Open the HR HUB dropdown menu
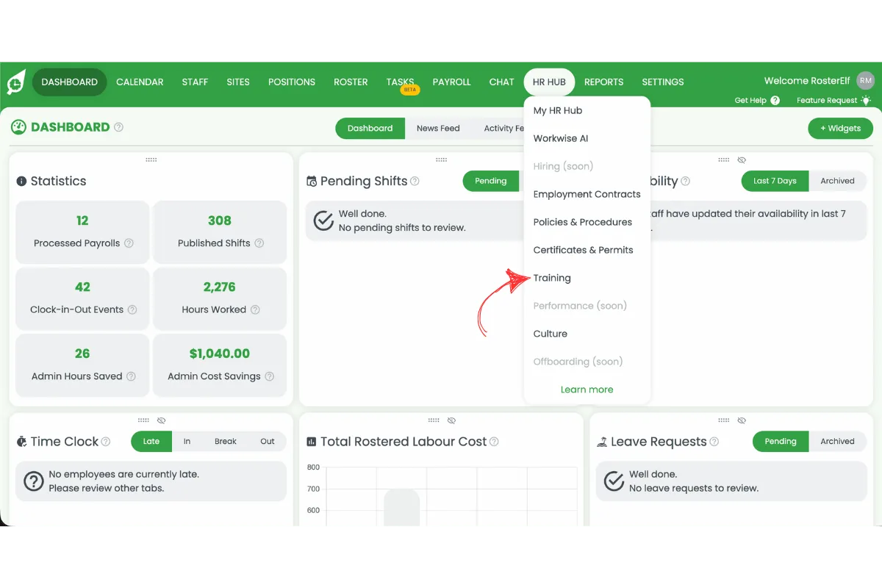 [x=549, y=82]
